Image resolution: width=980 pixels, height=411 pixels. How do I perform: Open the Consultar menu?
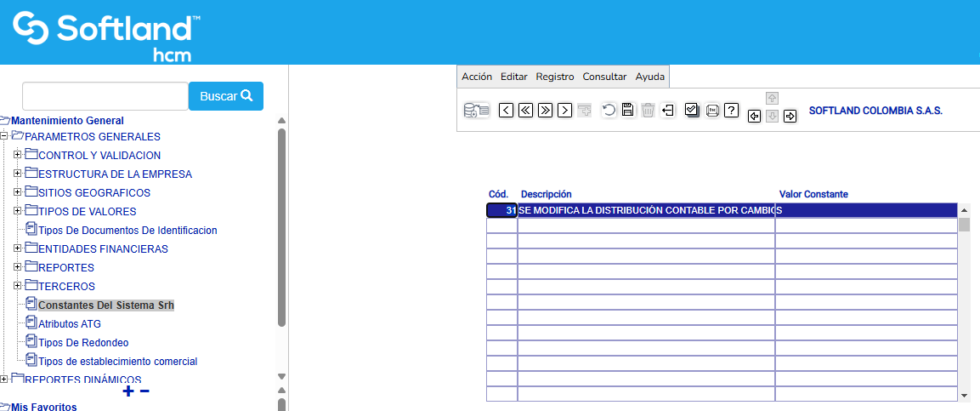[604, 77]
